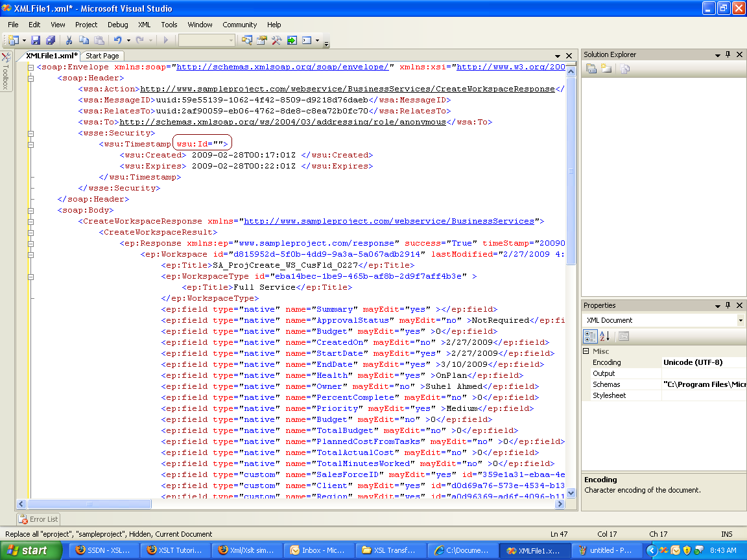This screenshot has width=747, height=560.
Task: Open the XML menu in the menu bar
Action: click(x=144, y=25)
